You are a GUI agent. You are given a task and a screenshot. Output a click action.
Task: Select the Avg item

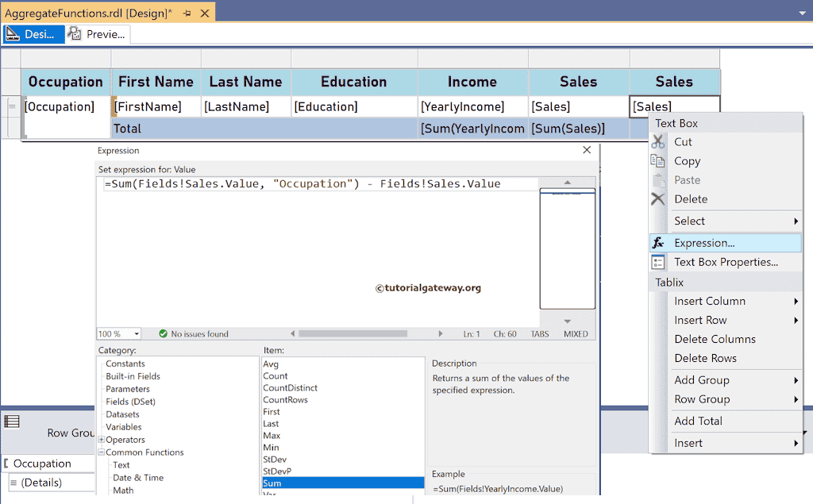[271, 364]
